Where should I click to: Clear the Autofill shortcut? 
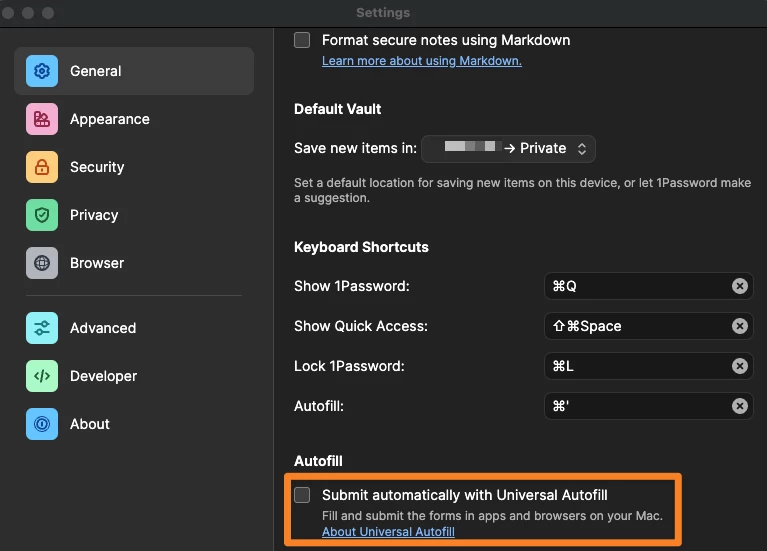740,406
